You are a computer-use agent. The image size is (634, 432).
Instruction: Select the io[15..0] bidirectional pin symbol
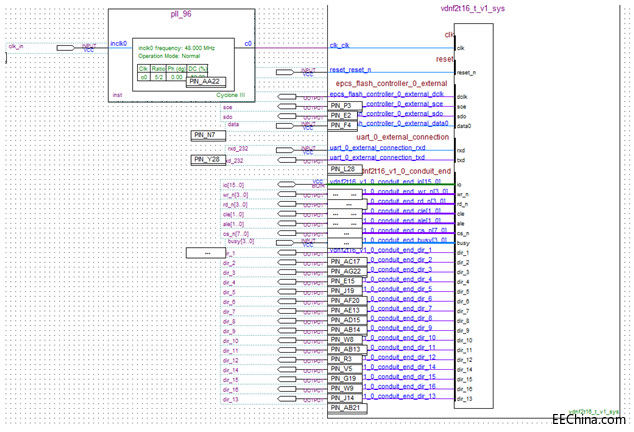(287, 184)
